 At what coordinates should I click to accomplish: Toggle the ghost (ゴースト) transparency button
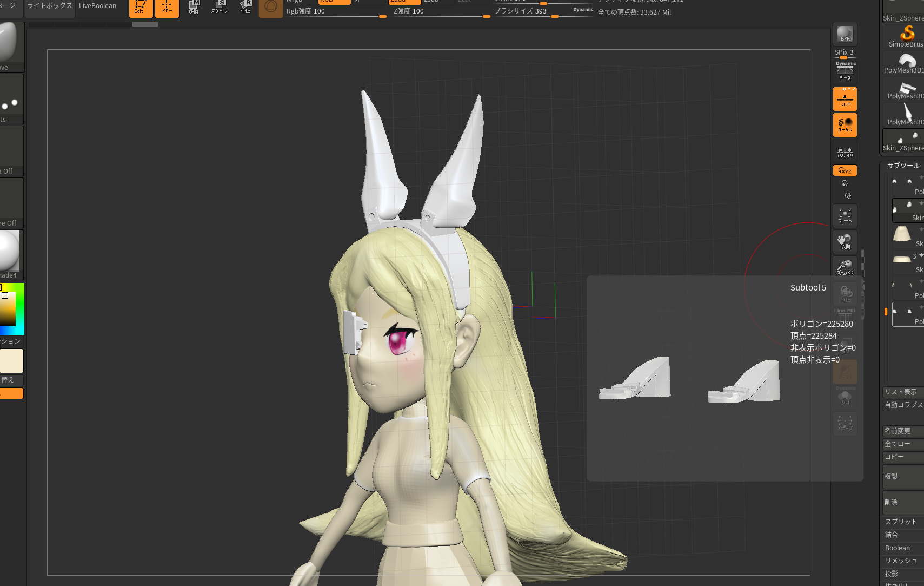(x=845, y=372)
